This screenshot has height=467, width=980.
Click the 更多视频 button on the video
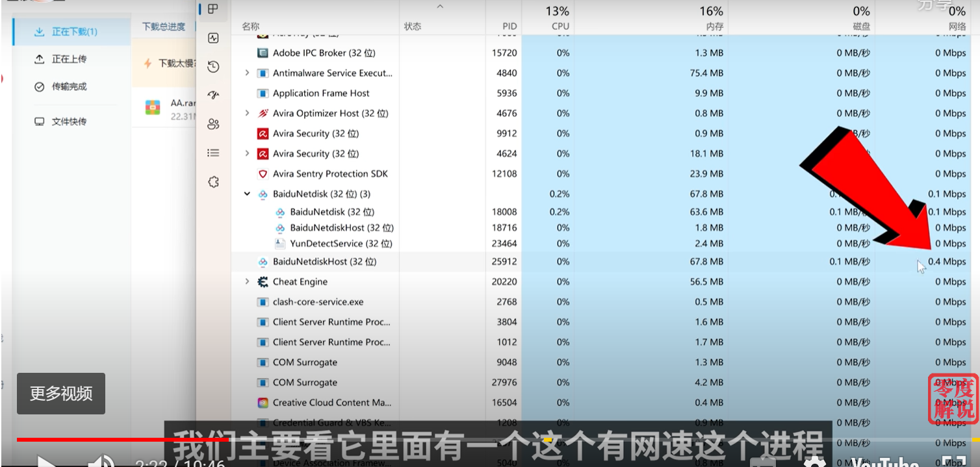coord(61,394)
